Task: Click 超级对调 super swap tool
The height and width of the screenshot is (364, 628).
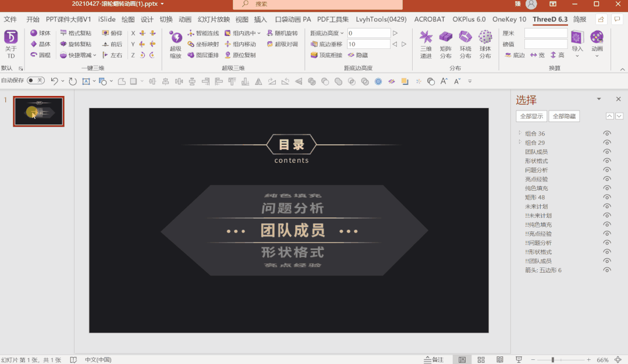Action: (282, 44)
